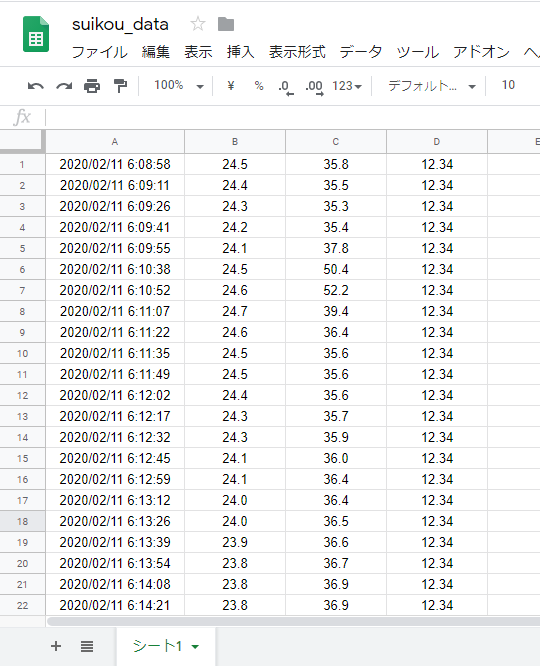Format as currency with yen icon
540x666 pixels.
(x=231, y=86)
